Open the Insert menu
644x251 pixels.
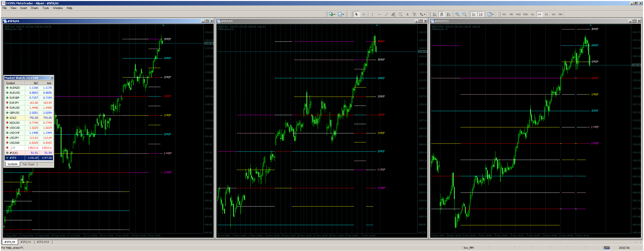[x=24, y=8]
